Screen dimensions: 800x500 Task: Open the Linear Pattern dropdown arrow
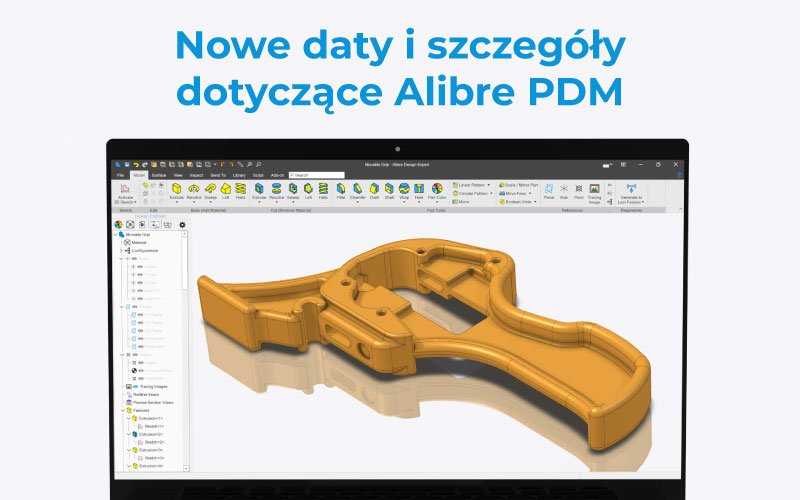pos(489,185)
